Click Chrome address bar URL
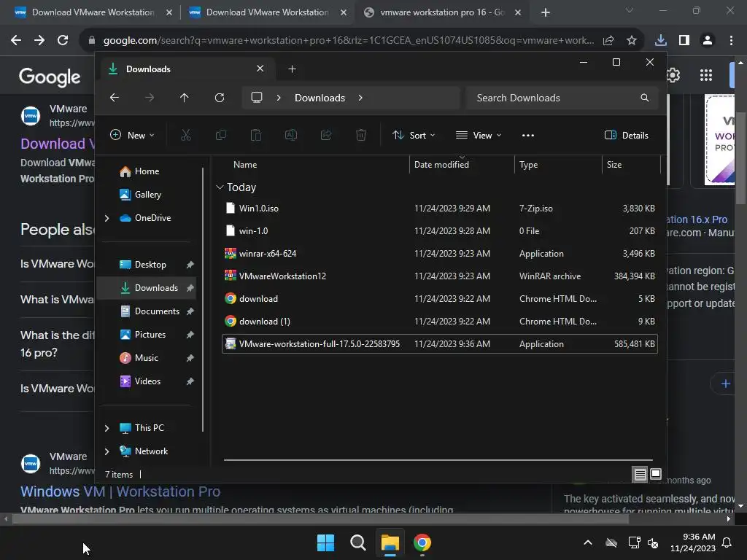This screenshot has height=560, width=747. [349, 41]
